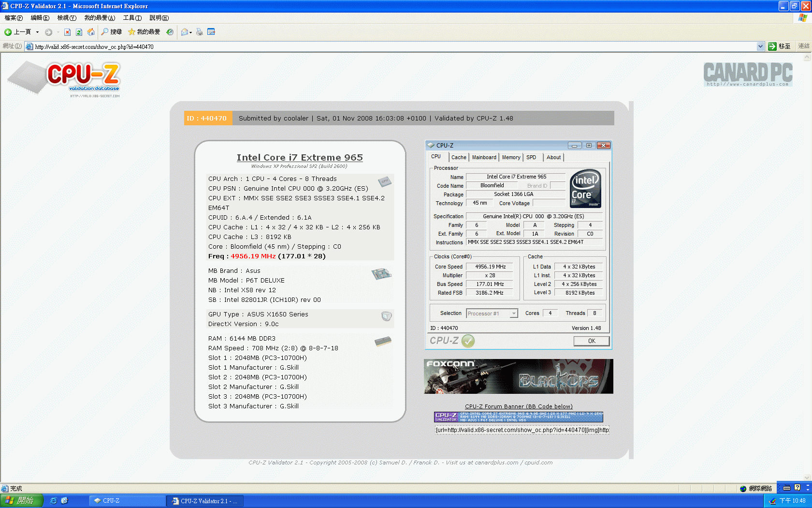Screen dimensions: 812x508
Task: Open the Back button history dropdown arrow
Action: (x=37, y=32)
